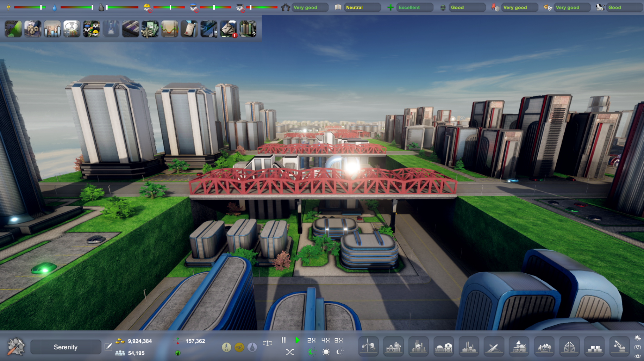Click the water supply gauge bar

point(77,7)
